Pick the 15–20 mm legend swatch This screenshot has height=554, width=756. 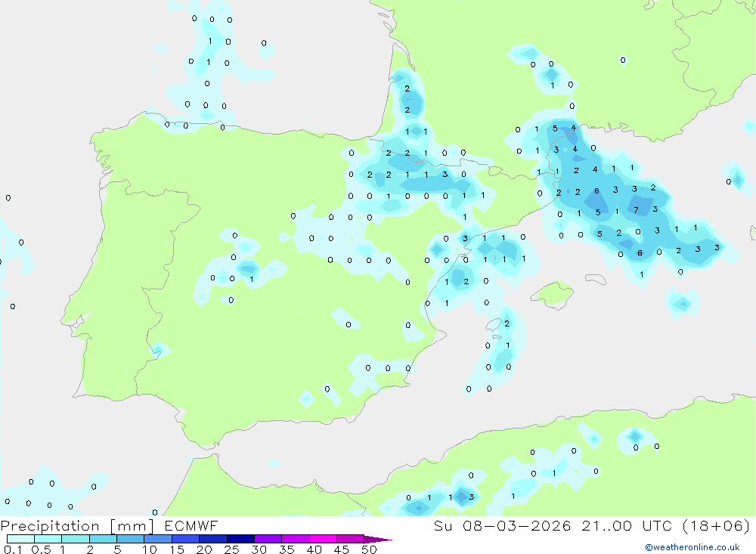coord(185,539)
